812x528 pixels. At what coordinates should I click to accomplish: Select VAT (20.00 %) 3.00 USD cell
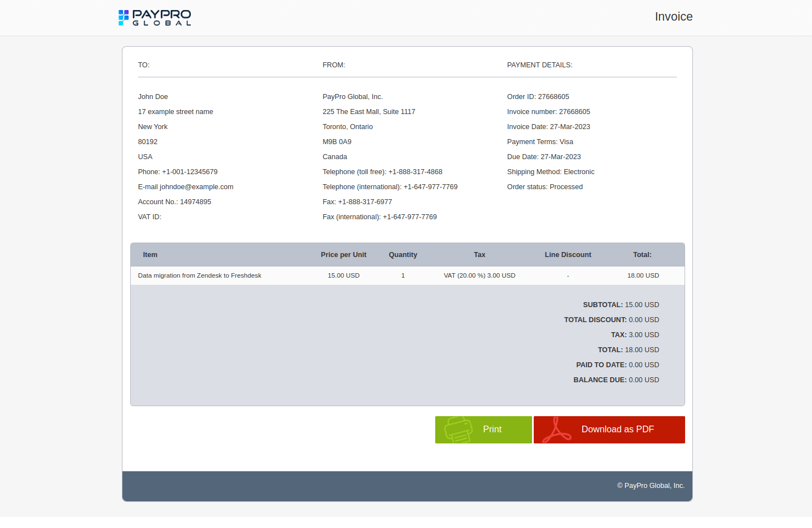480,275
